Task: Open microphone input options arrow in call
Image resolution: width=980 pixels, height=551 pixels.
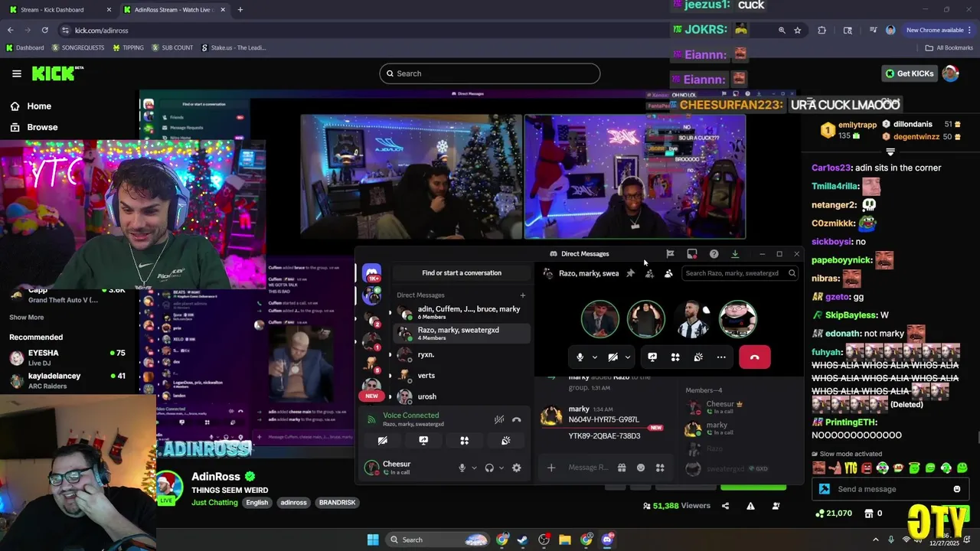Action: (594, 357)
